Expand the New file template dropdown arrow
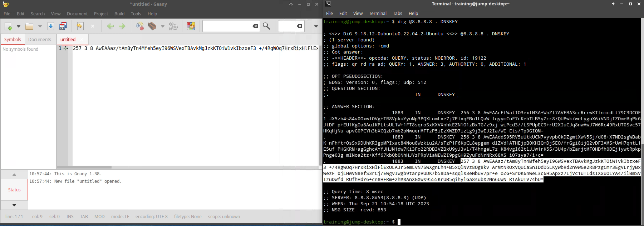Image resolution: width=644 pixels, height=226 pixels. tap(19, 26)
